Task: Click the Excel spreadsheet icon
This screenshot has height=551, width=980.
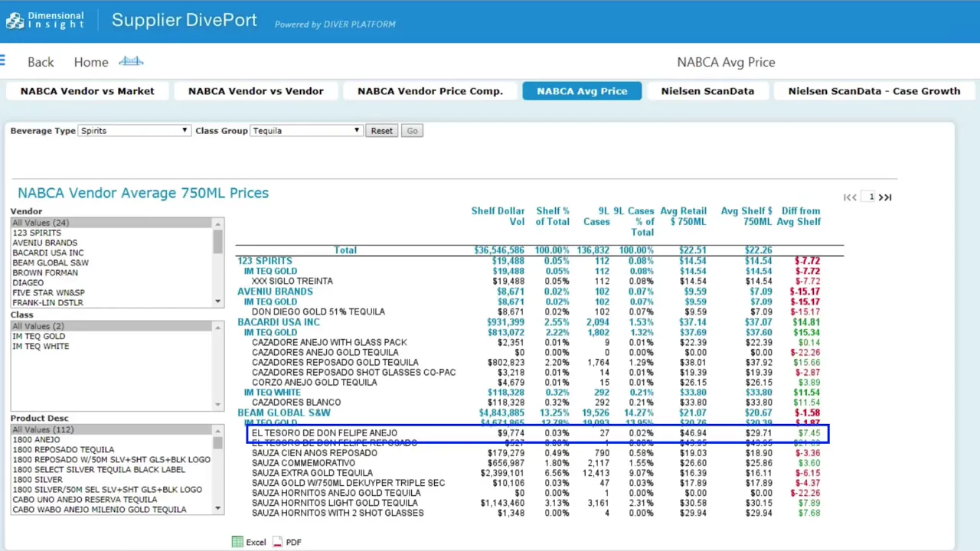Action: click(237, 542)
